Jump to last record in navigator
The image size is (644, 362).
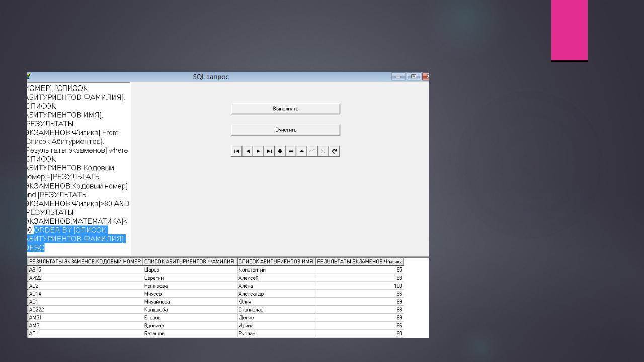269,151
